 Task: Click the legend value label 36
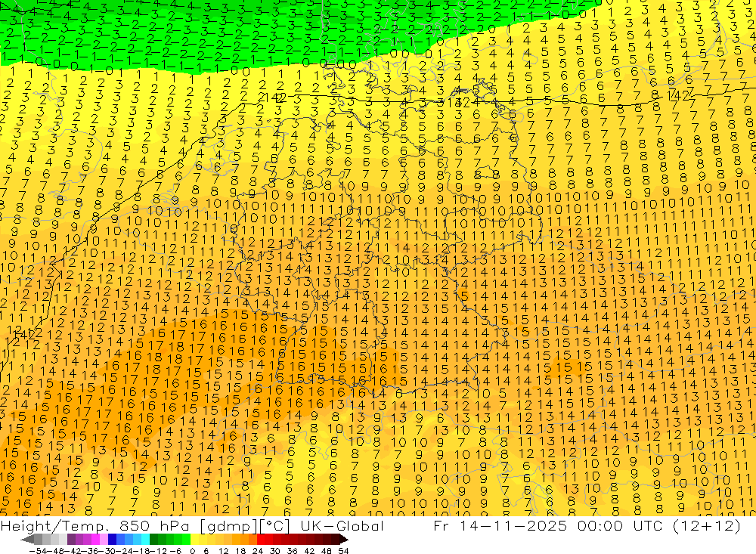292,551
